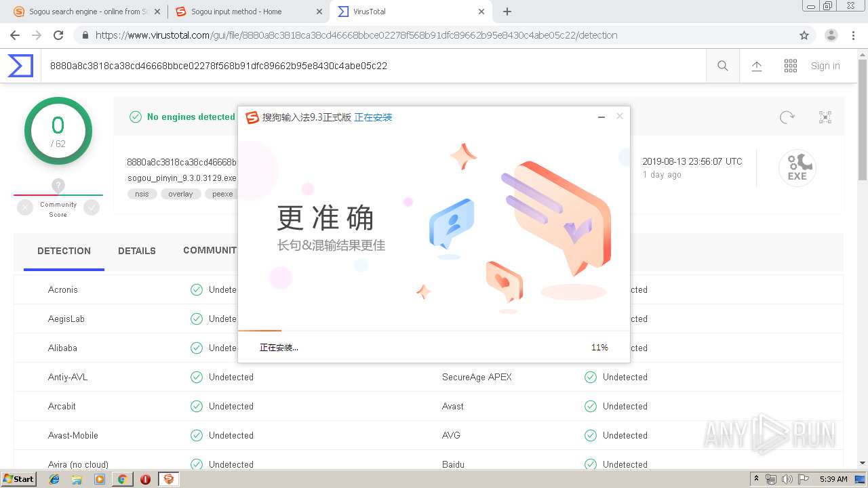Click the graph view icon
Viewport: 868px width, 488px height.
[x=825, y=117]
